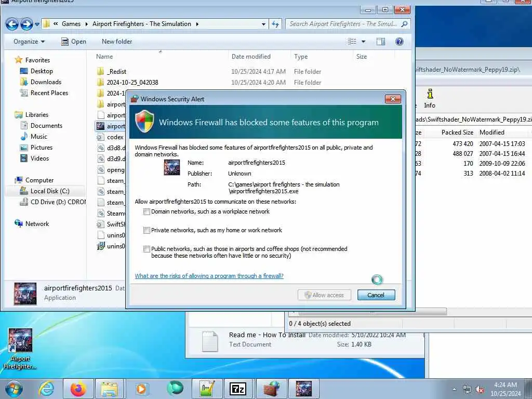Go back in Explorer navigation

tap(12, 24)
